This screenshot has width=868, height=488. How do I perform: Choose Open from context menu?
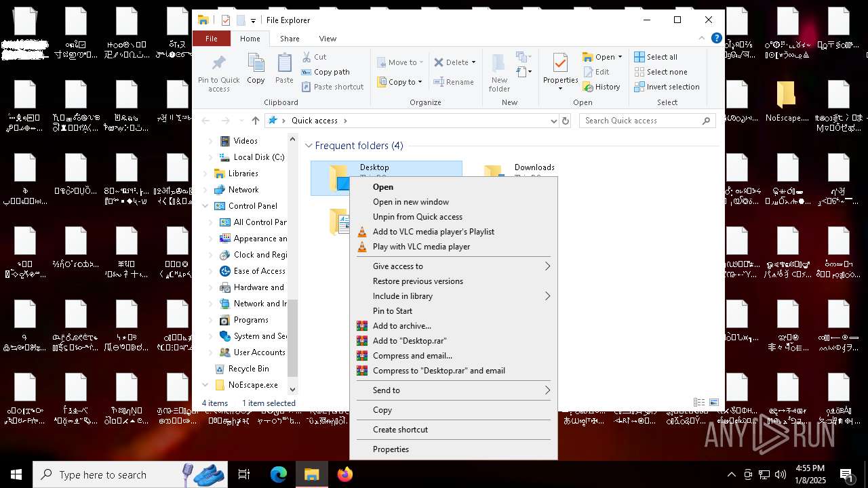point(453,187)
